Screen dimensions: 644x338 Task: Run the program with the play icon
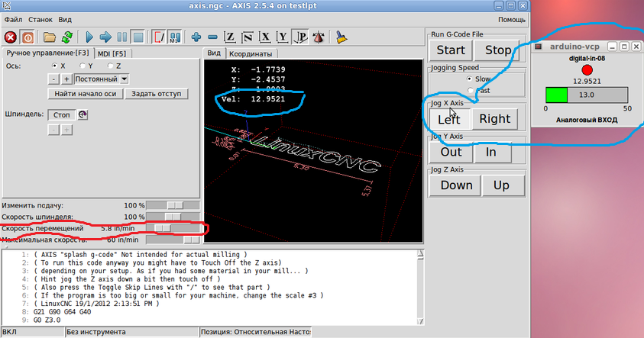pos(89,37)
